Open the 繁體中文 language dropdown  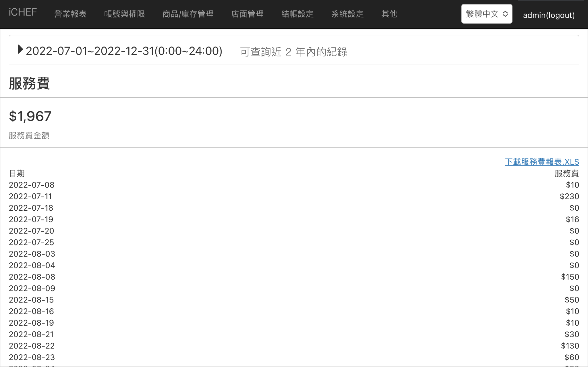pos(487,14)
